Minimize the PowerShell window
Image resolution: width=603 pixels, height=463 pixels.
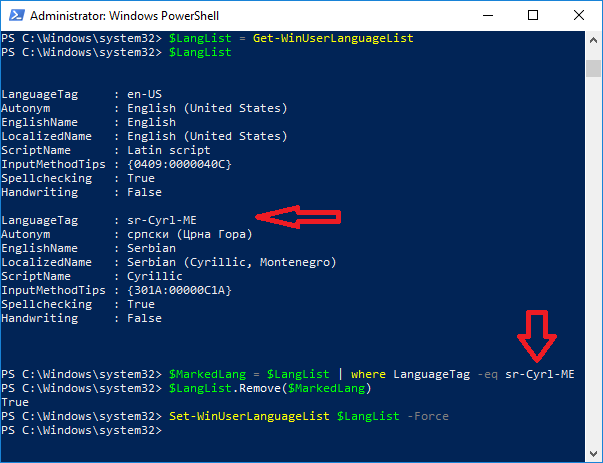point(488,15)
